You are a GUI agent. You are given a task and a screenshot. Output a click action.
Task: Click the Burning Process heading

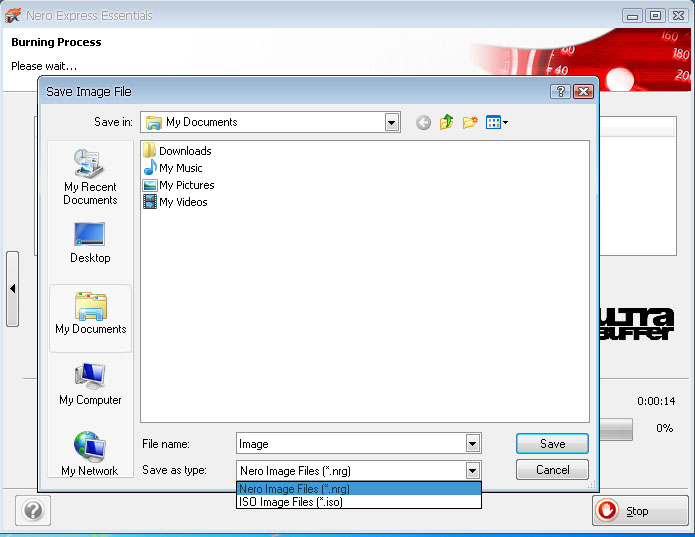click(56, 42)
